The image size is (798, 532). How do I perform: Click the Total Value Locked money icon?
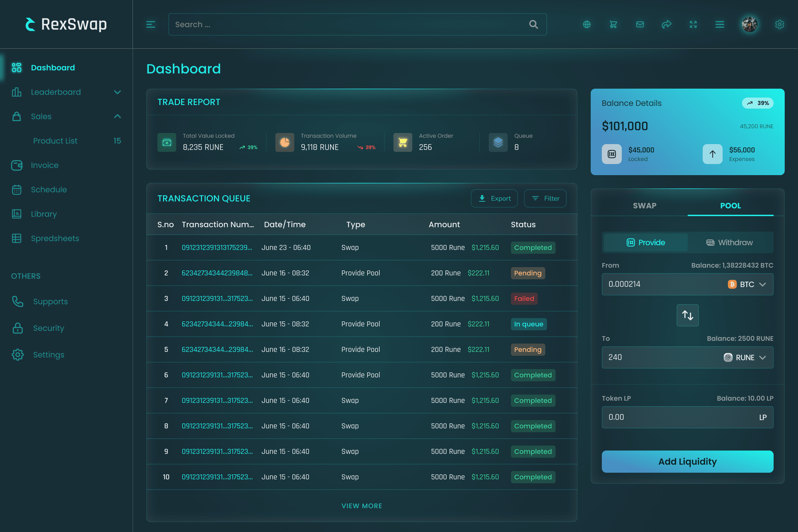167,142
